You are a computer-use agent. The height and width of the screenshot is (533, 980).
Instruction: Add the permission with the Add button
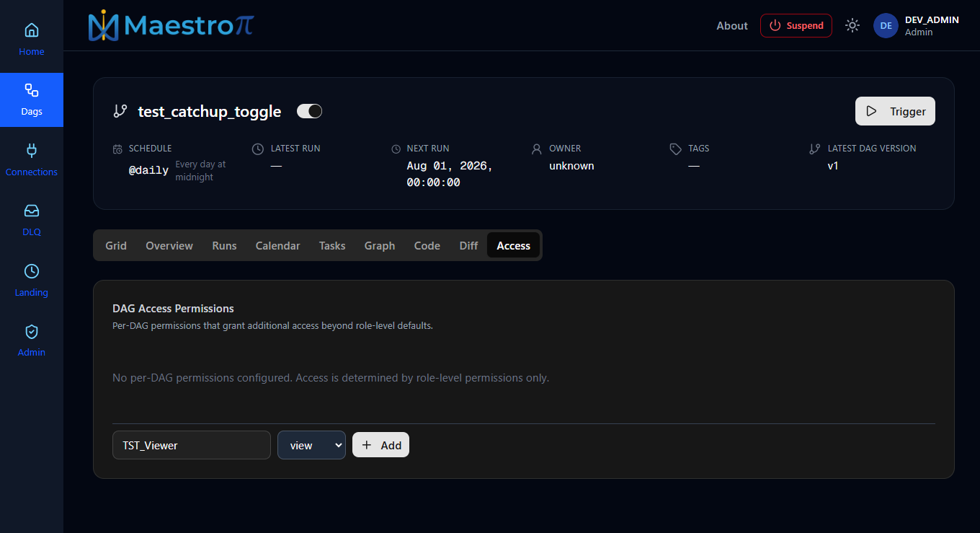(x=380, y=445)
